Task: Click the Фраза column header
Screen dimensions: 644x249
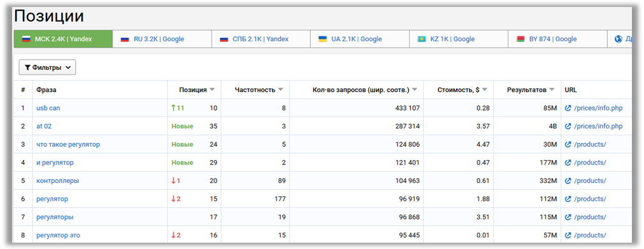Action: (46, 90)
